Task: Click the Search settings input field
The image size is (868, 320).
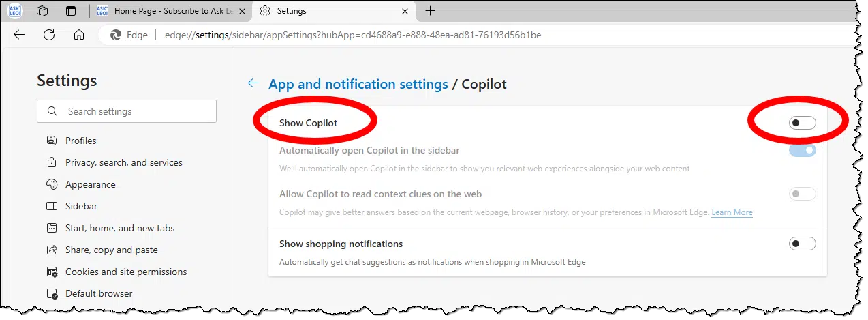Action: tap(127, 111)
